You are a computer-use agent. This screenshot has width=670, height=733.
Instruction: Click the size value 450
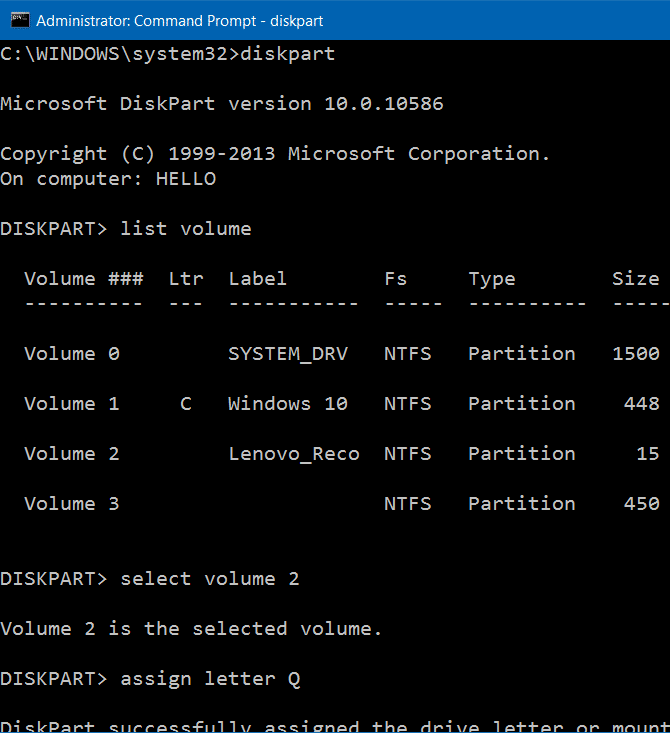pyautogui.click(x=641, y=504)
